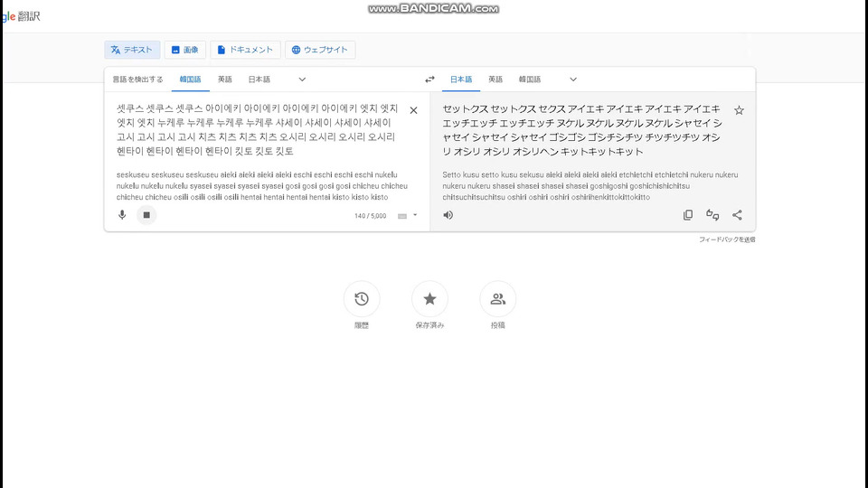Viewport: 868px width, 488px height.
Task: Open saved translations
Action: point(429,299)
